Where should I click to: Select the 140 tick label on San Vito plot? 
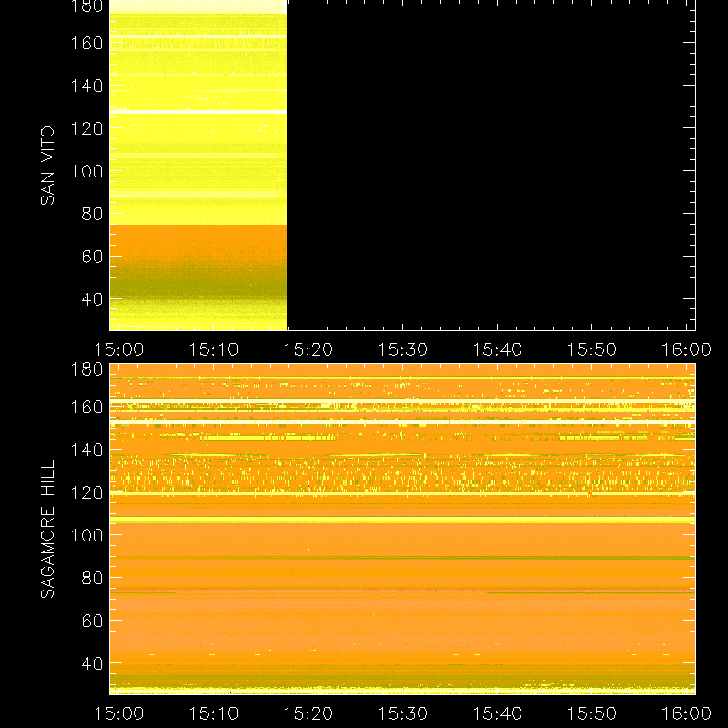(x=86, y=86)
